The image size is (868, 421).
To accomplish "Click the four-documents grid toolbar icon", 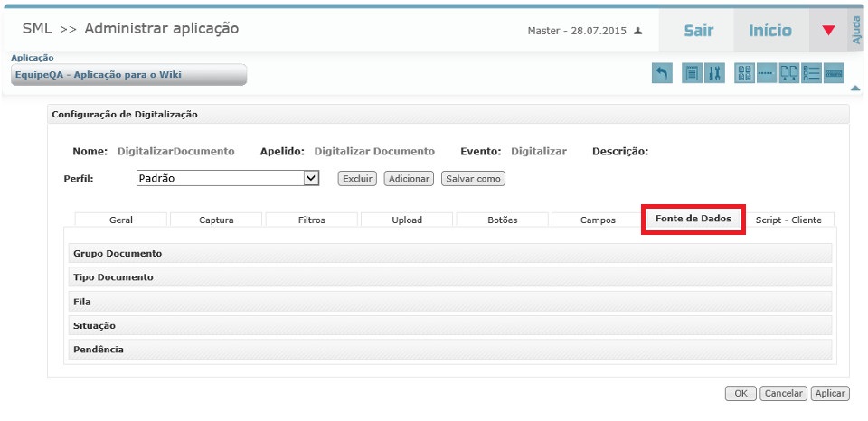I will tap(744, 74).
